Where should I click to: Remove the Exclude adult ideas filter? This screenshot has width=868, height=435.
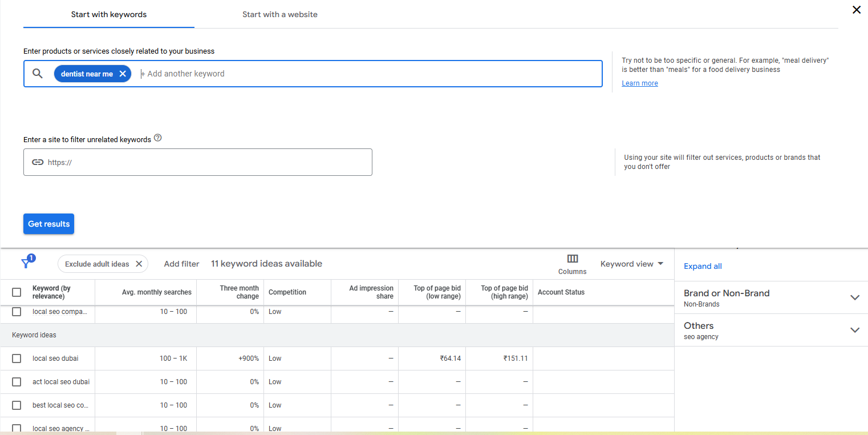click(139, 264)
